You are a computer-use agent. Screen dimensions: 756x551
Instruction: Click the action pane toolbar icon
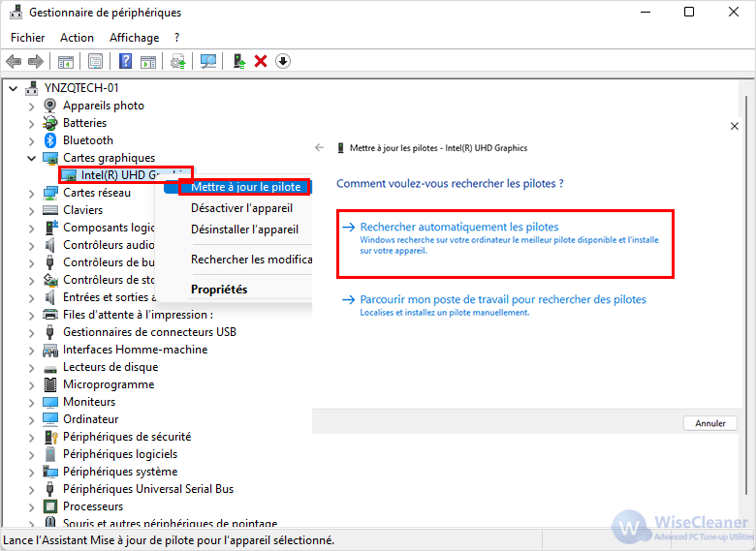(148, 62)
